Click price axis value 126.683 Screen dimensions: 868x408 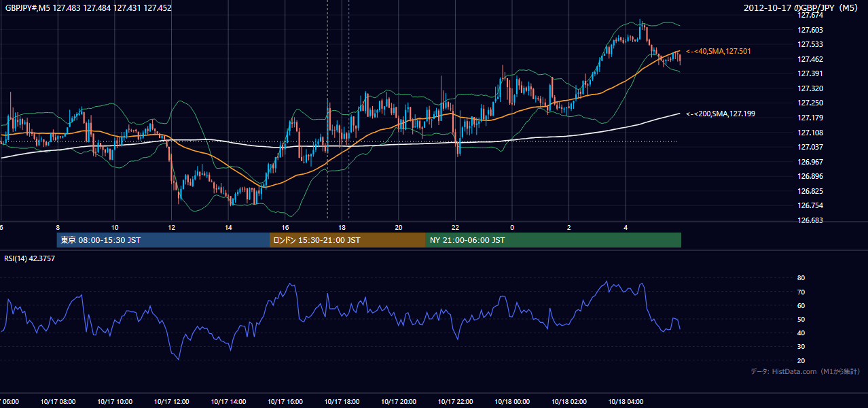811,221
